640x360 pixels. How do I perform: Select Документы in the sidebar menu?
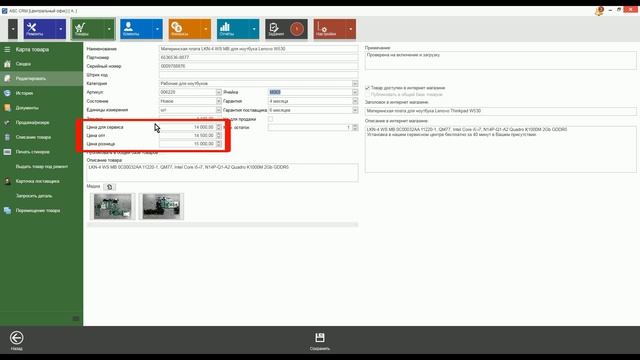point(41,108)
